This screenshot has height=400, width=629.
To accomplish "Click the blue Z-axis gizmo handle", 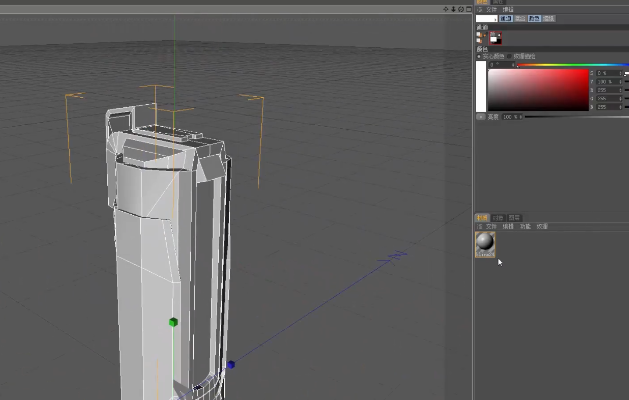I will 231,365.
